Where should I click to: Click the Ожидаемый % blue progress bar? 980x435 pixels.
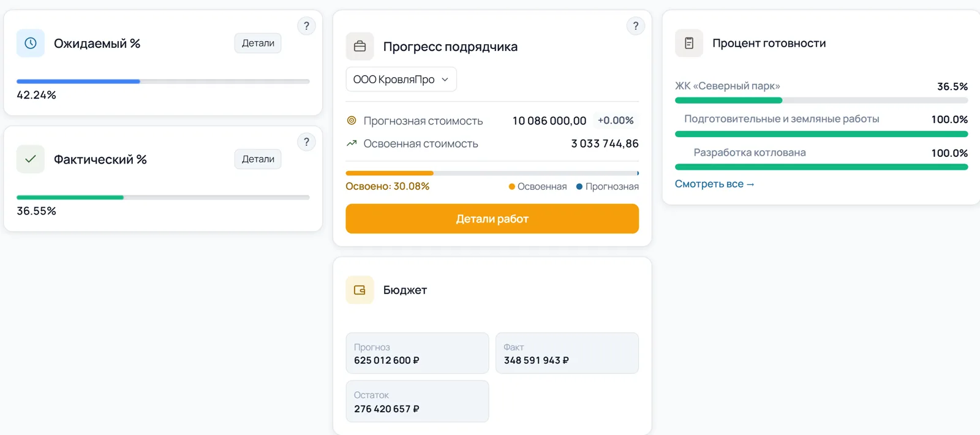tap(163, 81)
